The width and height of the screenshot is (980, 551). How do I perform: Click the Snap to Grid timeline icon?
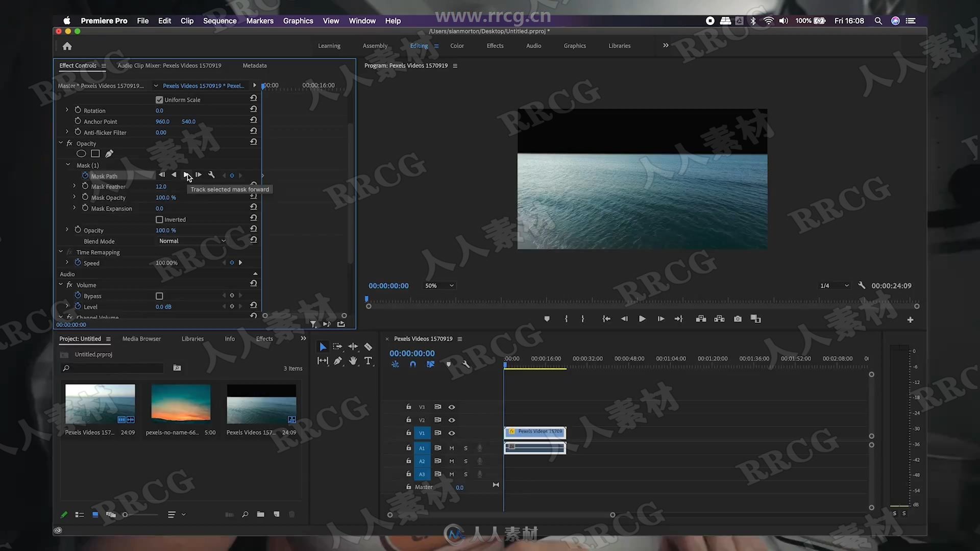click(412, 364)
